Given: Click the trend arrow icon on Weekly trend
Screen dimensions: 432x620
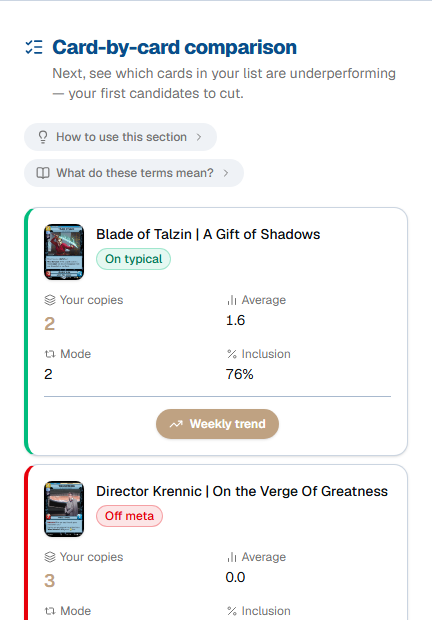Looking at the screenshot, I should point(176,424).
